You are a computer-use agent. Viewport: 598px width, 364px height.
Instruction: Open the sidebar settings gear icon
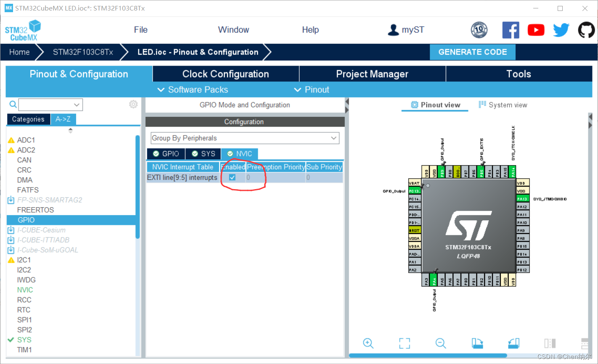coord(133,104)
